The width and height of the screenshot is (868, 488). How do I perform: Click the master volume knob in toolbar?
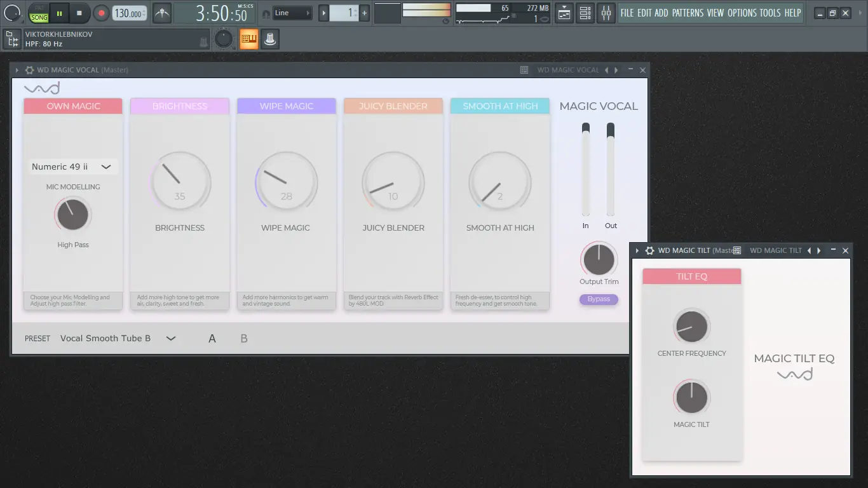[x=13, y=12]
